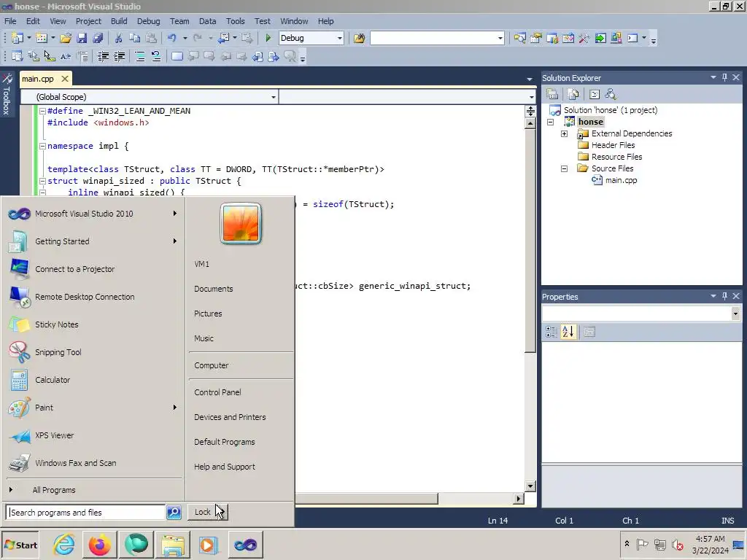The width and height of the screenshot is (747, 560).
Task: Open the Toolbox from the toolbar icon
Action: 584,38
